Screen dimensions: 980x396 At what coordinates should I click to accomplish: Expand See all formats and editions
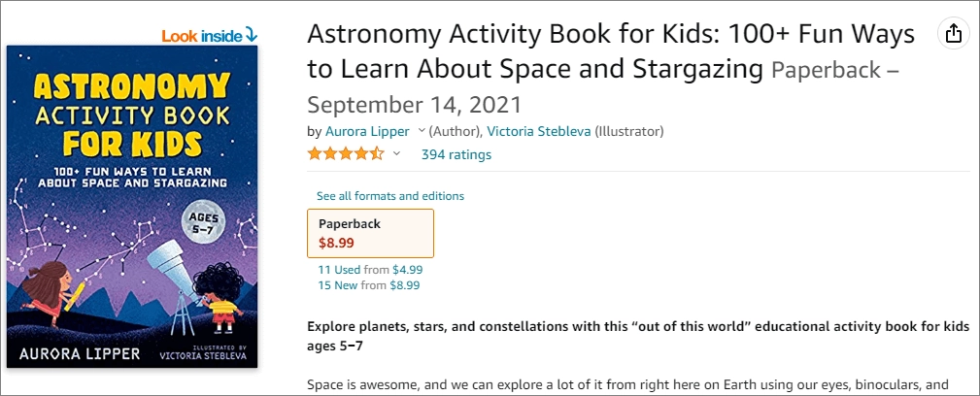tap(389, 196)
